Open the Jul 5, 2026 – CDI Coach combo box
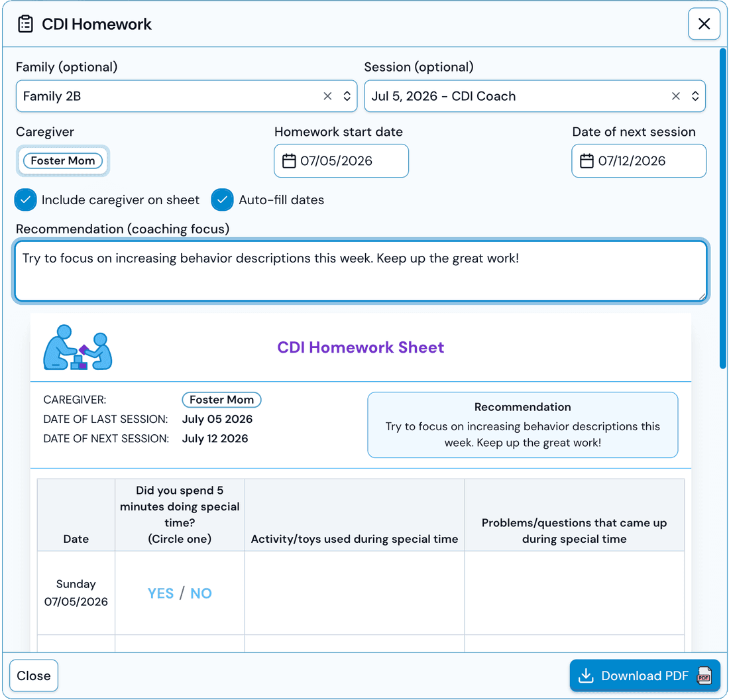 point(535,96)
